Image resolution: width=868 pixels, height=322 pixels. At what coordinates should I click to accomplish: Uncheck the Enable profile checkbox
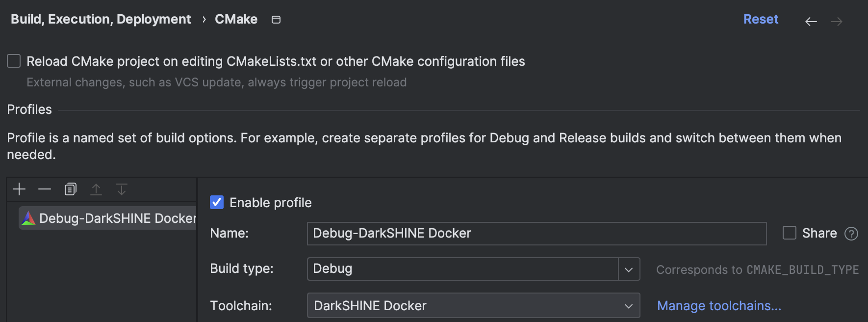(x=217, y=202)
